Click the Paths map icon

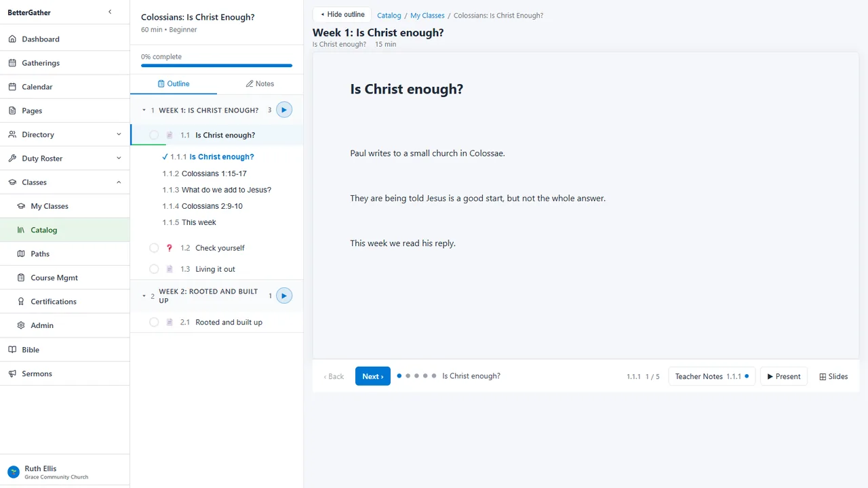[21, 253]
